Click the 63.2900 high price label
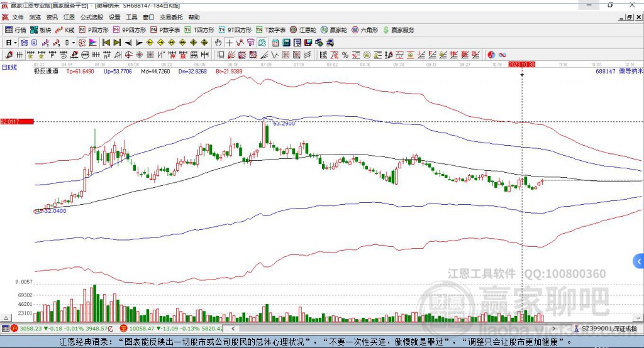Viewport: 644px width, 348px height. coord(284,123)
